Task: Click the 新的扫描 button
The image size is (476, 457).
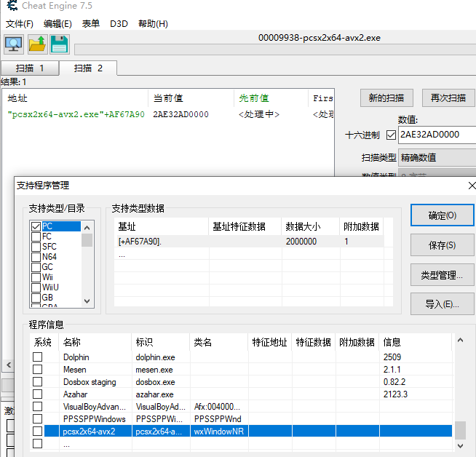Action: tap(386, 98)
